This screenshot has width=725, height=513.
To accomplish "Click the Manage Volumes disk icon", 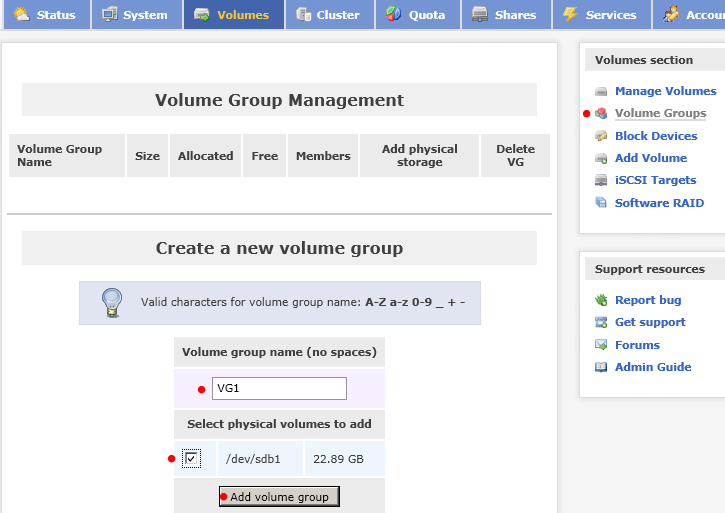I will [601, 91].
